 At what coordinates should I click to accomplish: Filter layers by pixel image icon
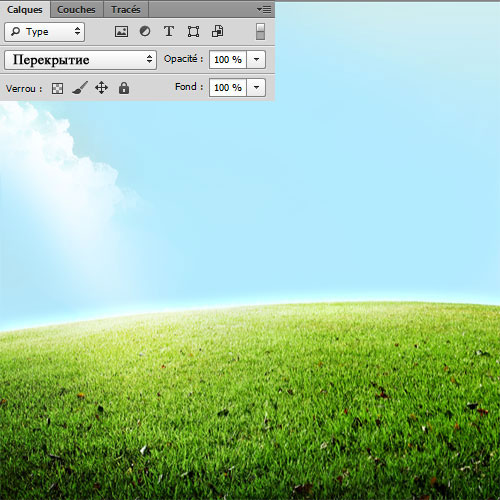[x=121, y=32]
